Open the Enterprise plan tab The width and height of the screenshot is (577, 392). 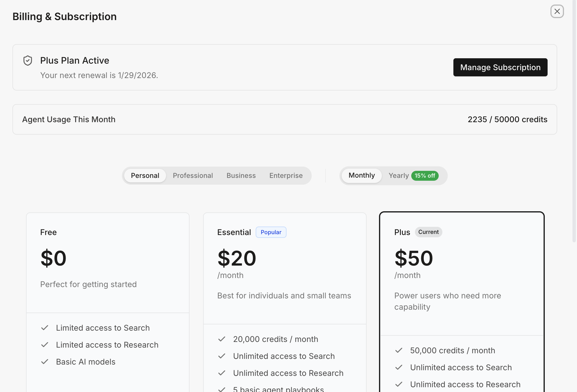click(x=286, y=176)
